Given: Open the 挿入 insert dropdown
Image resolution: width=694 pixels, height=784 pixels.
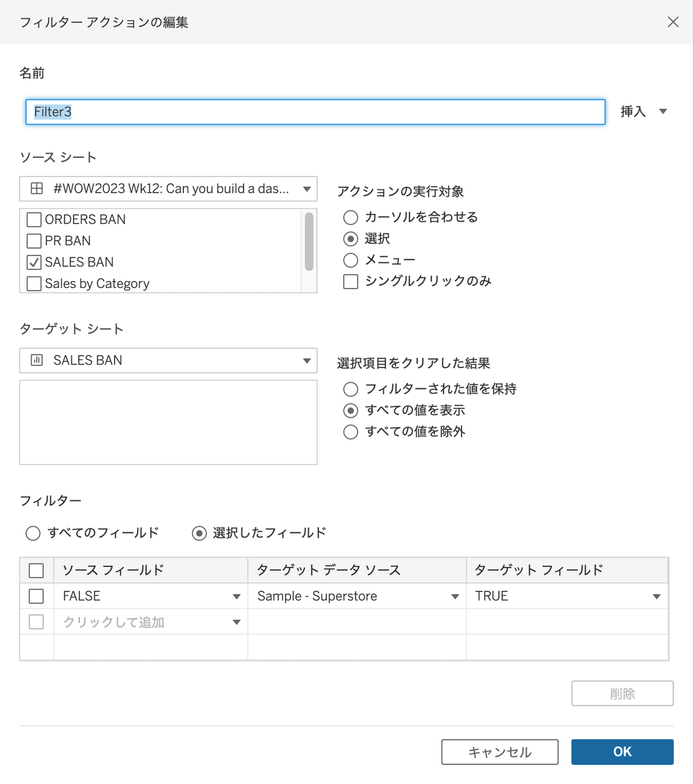Looking at the screenshot, I should click(x=642, y=111).
